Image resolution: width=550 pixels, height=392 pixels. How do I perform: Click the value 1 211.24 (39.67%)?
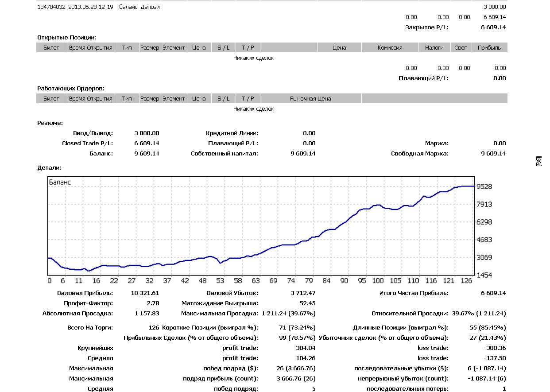289,313
